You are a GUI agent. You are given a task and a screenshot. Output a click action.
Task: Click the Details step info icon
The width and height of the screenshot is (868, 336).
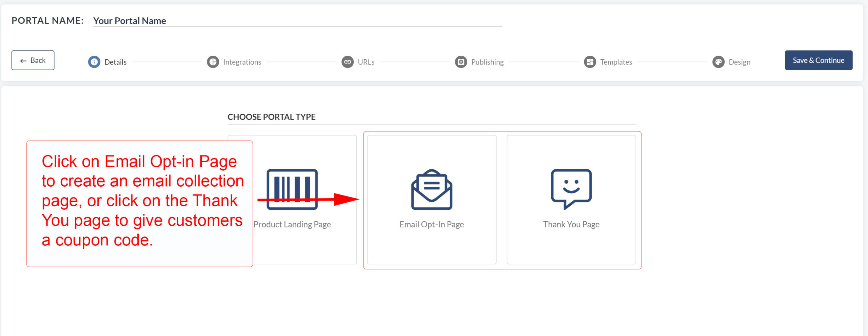94,62
